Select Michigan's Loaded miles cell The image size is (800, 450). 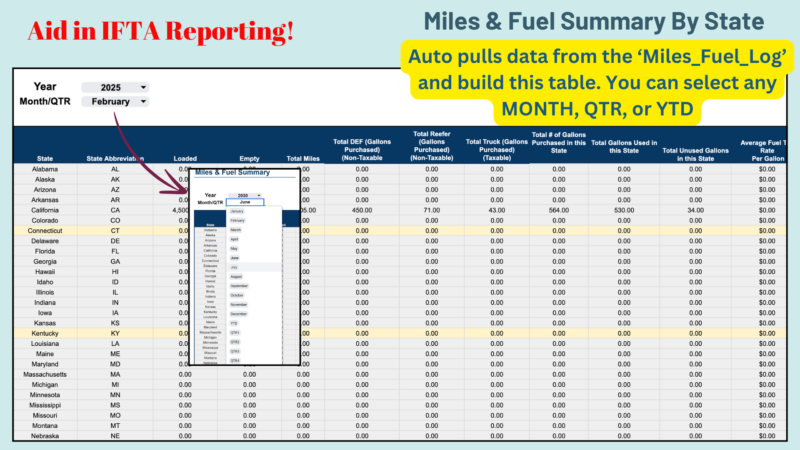(x=185, y=385)
